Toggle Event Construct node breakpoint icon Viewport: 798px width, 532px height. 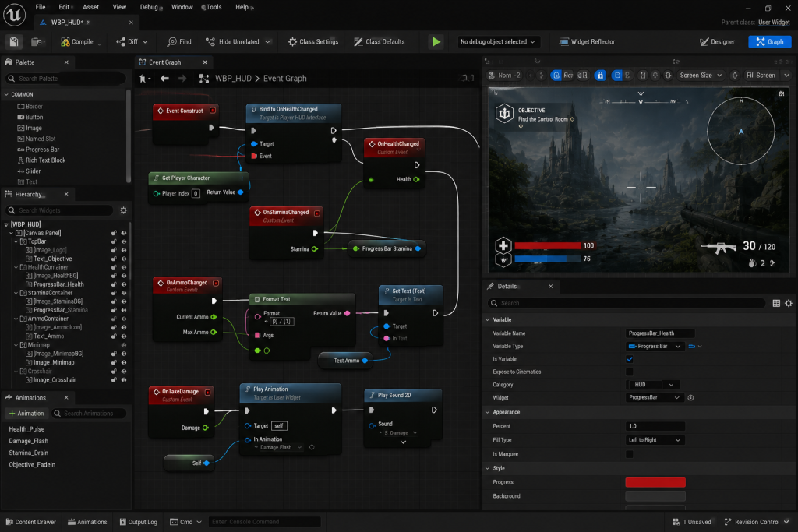213,111
